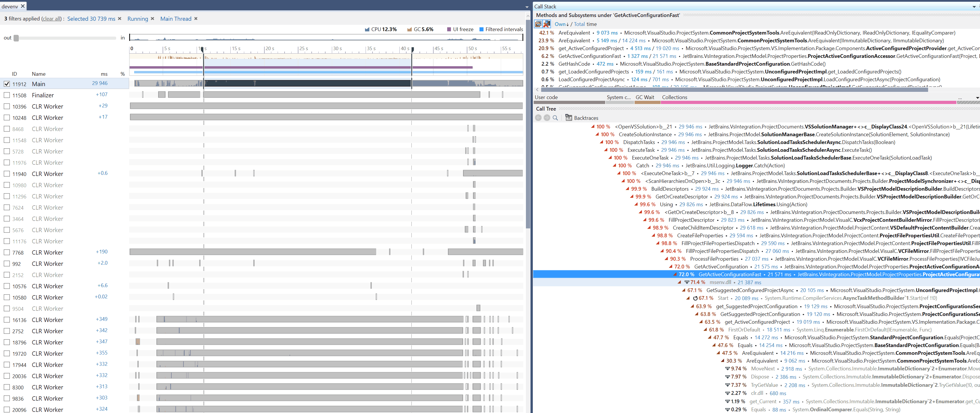The width and height of the screenshot is (980, 413).
Task: Go forward in Call Tree navigation
Action: [547, 118]
